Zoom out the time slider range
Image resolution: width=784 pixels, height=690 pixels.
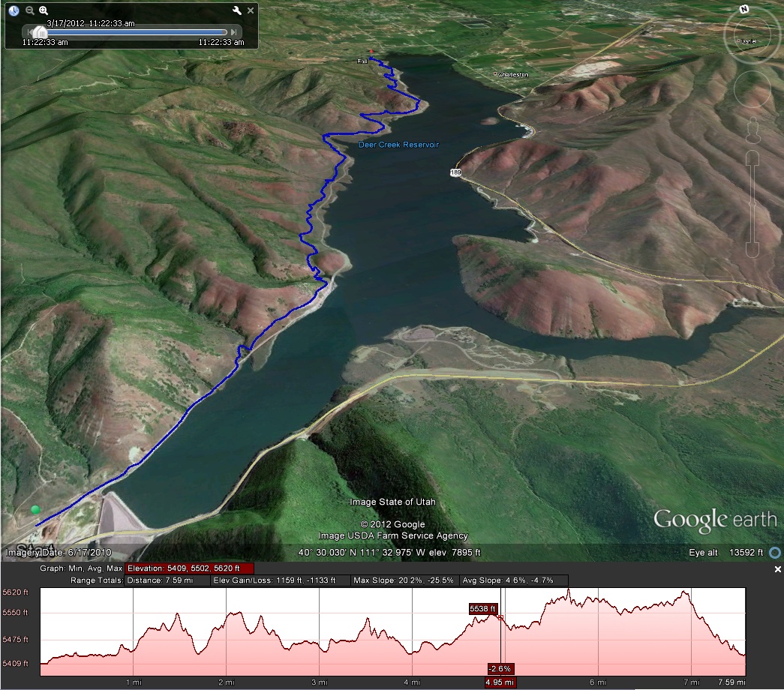tap(30, 10)
